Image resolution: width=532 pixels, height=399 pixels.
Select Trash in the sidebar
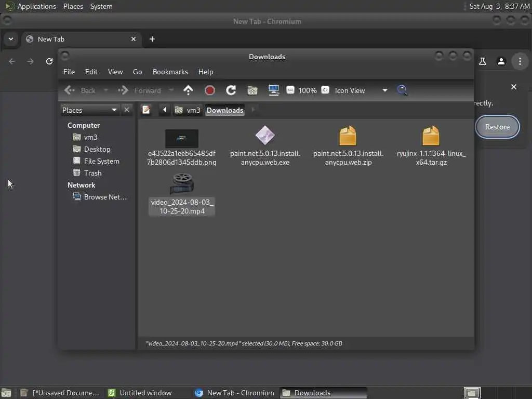coord(92,173)
